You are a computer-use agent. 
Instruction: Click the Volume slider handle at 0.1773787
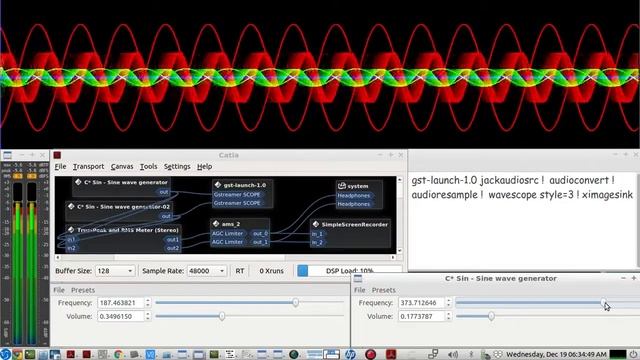click(491, 316)
